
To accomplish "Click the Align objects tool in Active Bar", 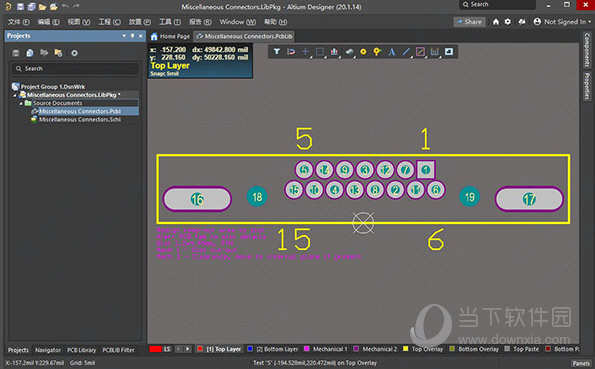I will (x=334, y=52).
